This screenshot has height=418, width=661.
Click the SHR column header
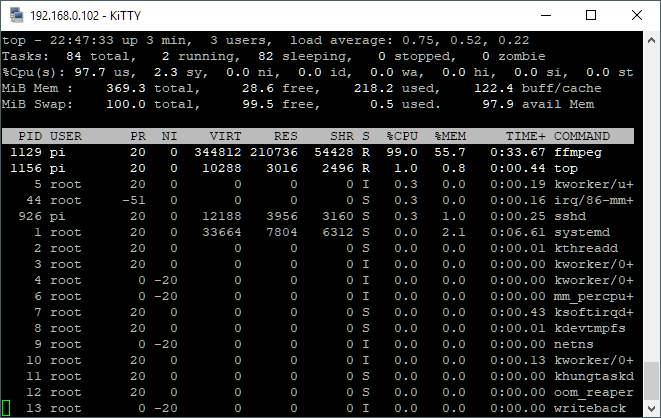click(341, 136)
